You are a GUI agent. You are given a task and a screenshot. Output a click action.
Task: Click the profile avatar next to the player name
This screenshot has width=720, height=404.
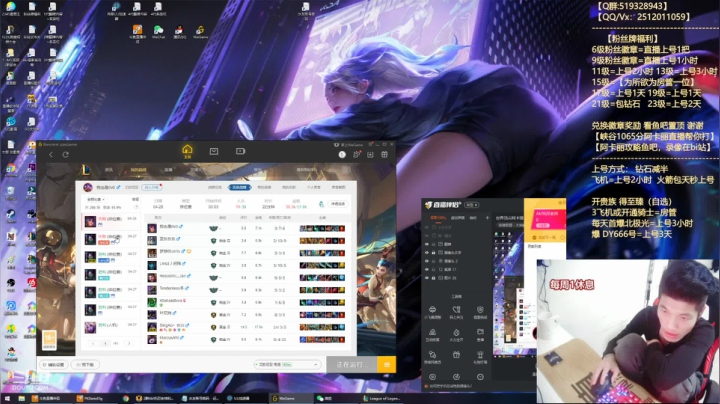pyautogui.click(x=88, y=187)
